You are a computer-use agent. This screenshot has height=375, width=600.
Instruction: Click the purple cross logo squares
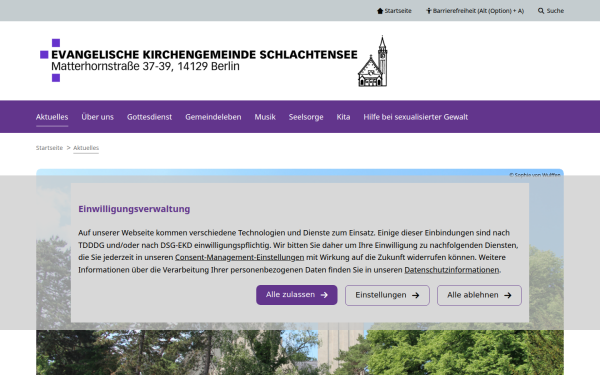(x=51, y=60)
